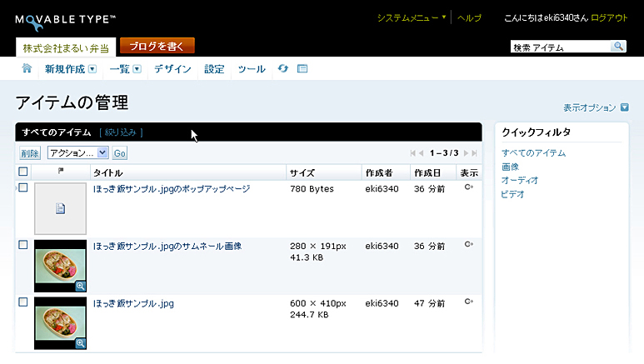644x364 pixels.
Task: Click the home icon in the navigation bar
Action: [27, 68]
